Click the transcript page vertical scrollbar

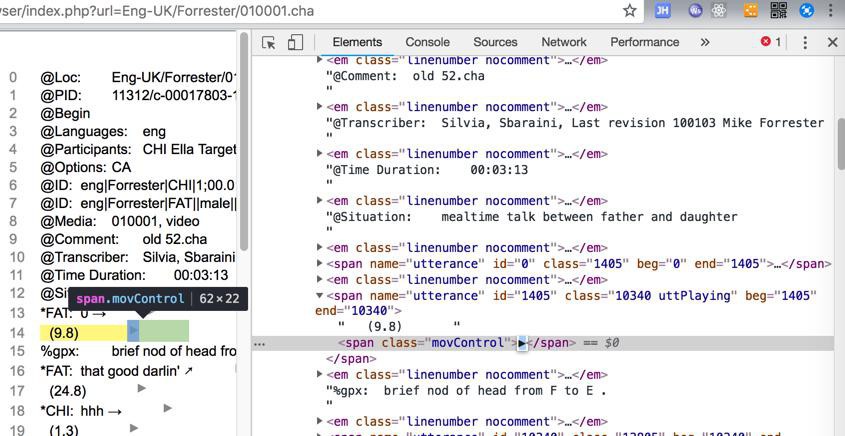pyautogui.click(x=244, y=141)
